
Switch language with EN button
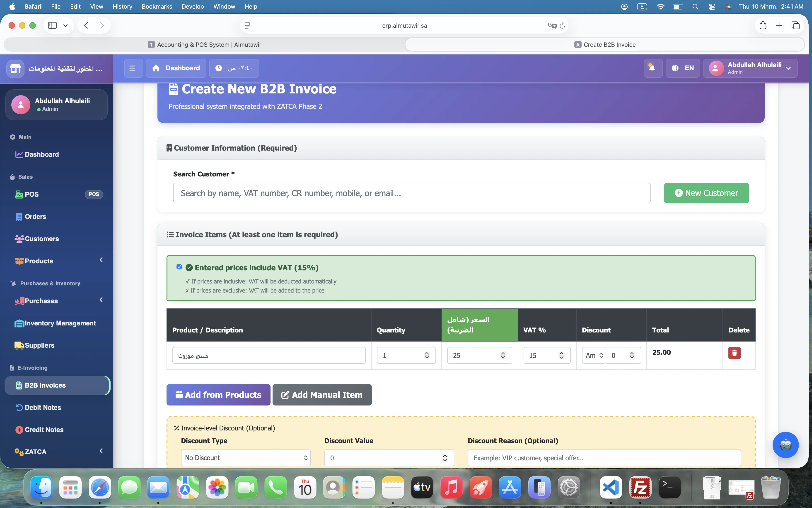(683, 68)
